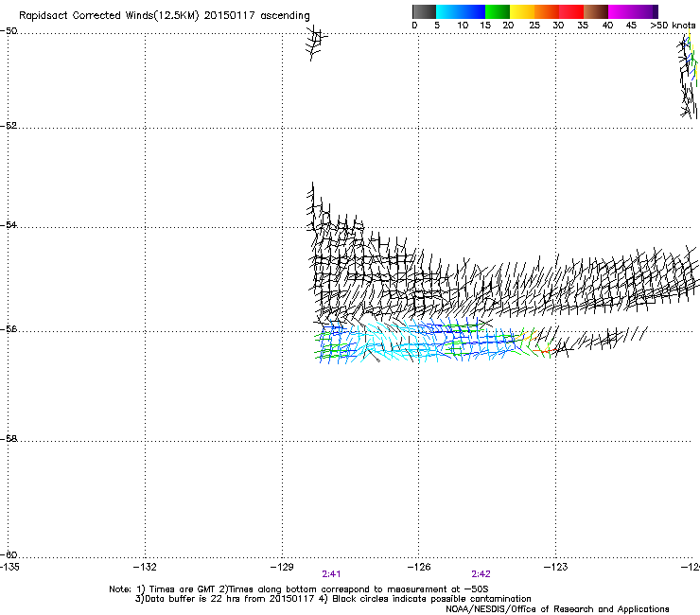
Task: Click the brown 35-40 knots color band
Action: [596, 11]
